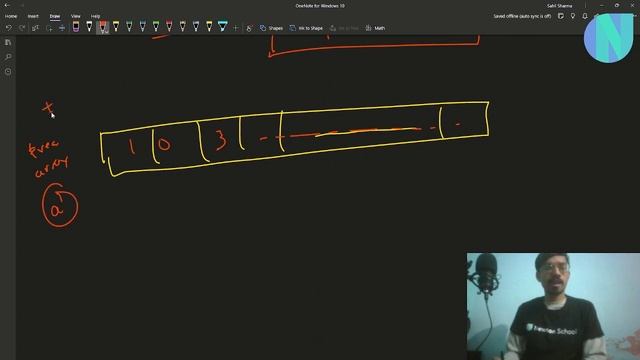Select the cyan highlighter
640x360 pixels.
pyautogui.click(x=222, y=27)
